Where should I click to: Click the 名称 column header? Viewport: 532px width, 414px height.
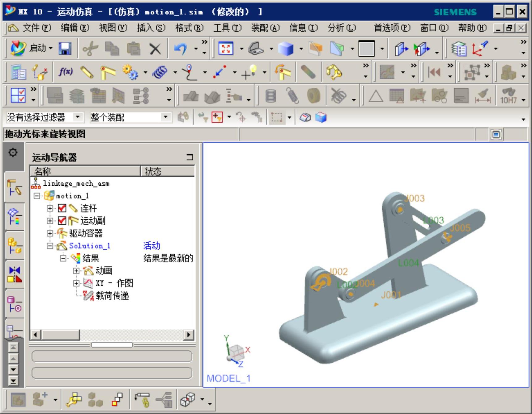coord(85,171)
